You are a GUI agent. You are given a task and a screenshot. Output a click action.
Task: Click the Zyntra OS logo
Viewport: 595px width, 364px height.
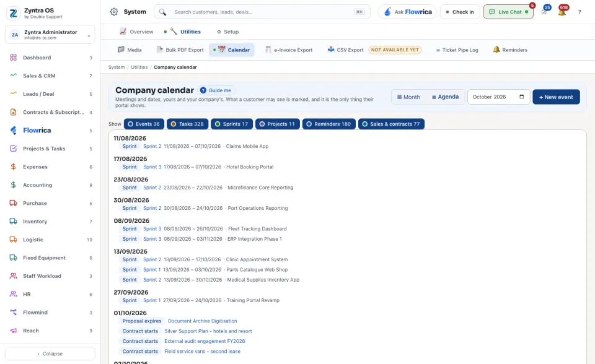point(13,13)
